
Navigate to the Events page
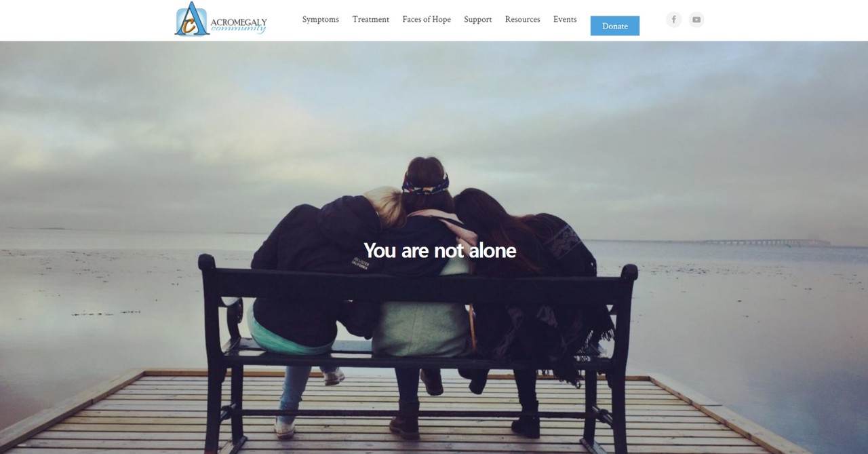(565, 20)
